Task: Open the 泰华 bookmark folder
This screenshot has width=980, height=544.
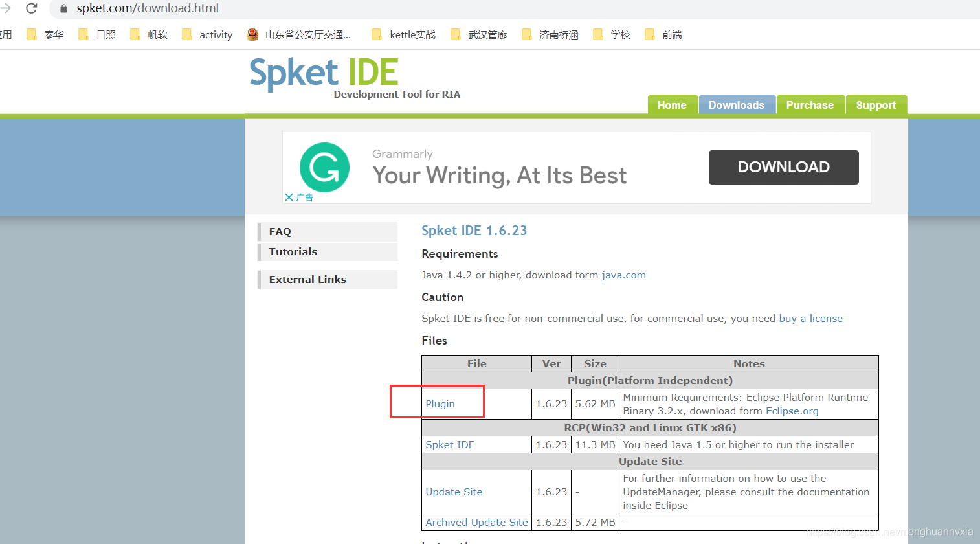Action: [45, 34]
